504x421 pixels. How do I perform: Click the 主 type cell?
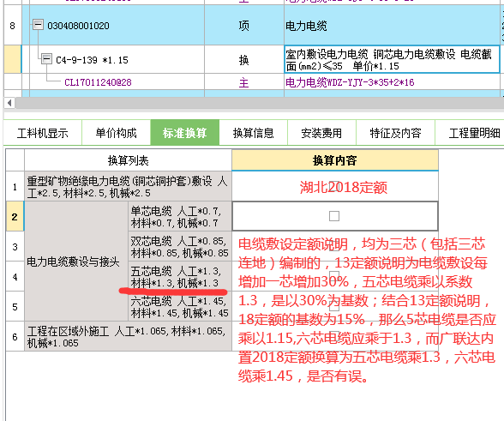(244, 82)
